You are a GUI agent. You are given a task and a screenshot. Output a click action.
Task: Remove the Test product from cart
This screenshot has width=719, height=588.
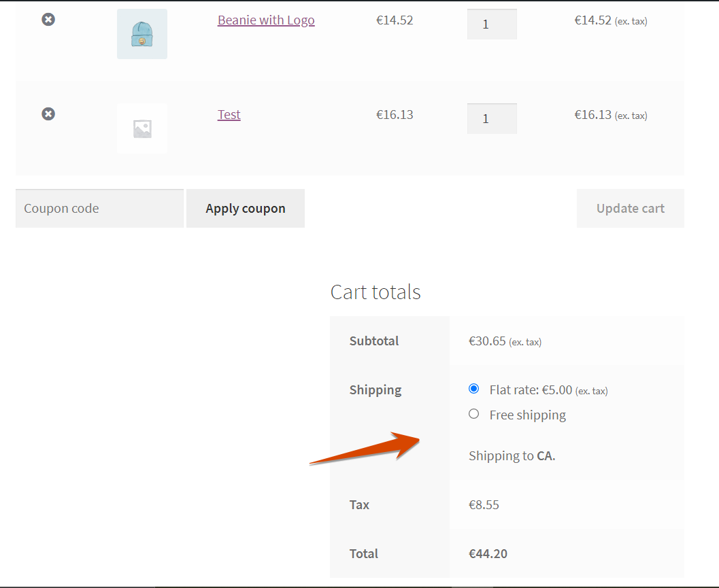coord(48,114)
